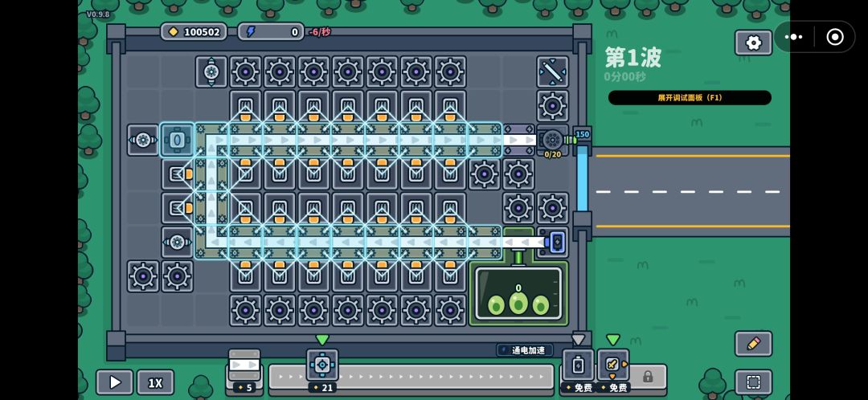Click the gold coin counter 100502
The height and width of the screenshot is (400, 868).
(x=194, y=31)
